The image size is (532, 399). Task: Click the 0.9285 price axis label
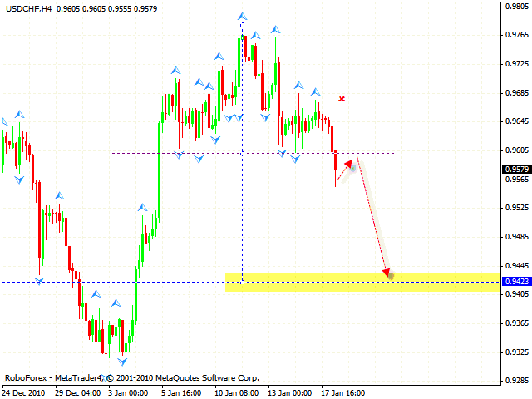point(517,381)
